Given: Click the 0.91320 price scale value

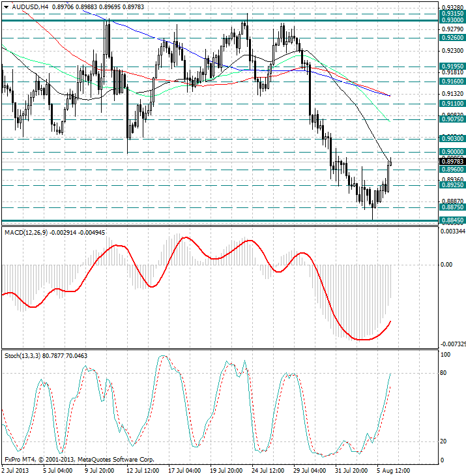Looking at the screenshot, I should click(453, 94).
